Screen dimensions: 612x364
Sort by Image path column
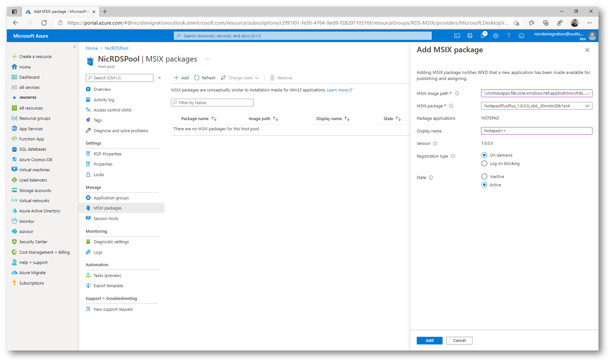pyautogui.click(x=263, y=119)
